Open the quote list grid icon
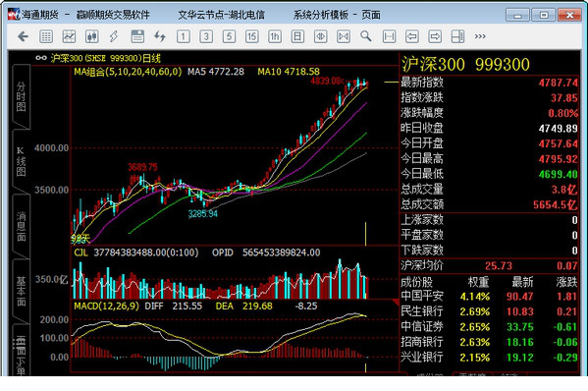Image resolution: width=588 pixels, height=391 pixels. tap(46, 36)
